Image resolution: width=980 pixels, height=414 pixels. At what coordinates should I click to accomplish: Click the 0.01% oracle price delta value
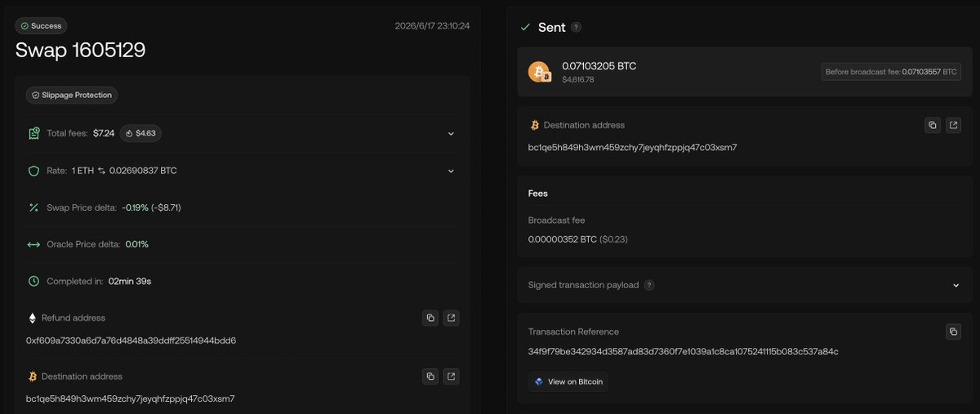click(137, 244)
